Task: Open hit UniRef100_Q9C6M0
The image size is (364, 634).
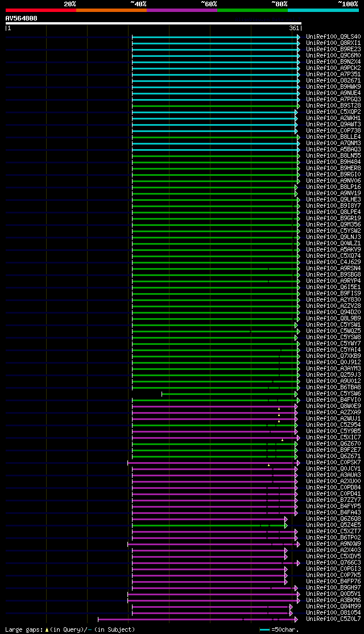Action: (x=333, y=55)
